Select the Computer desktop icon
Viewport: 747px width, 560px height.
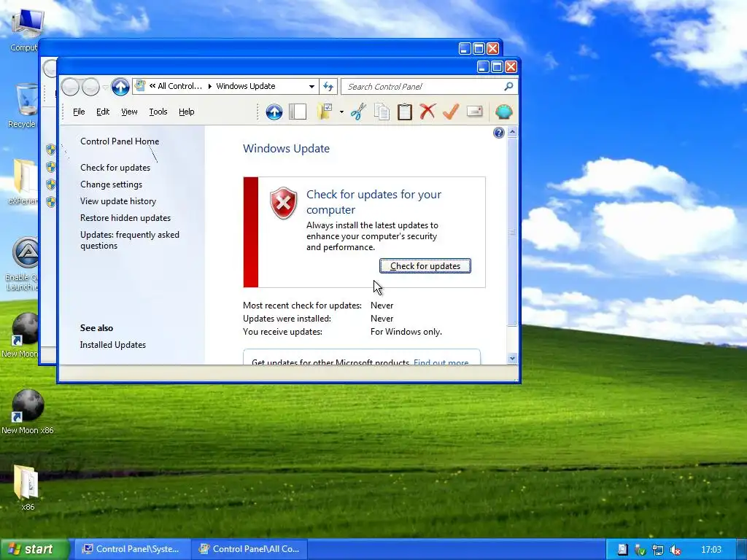click(x=25, y=29)
